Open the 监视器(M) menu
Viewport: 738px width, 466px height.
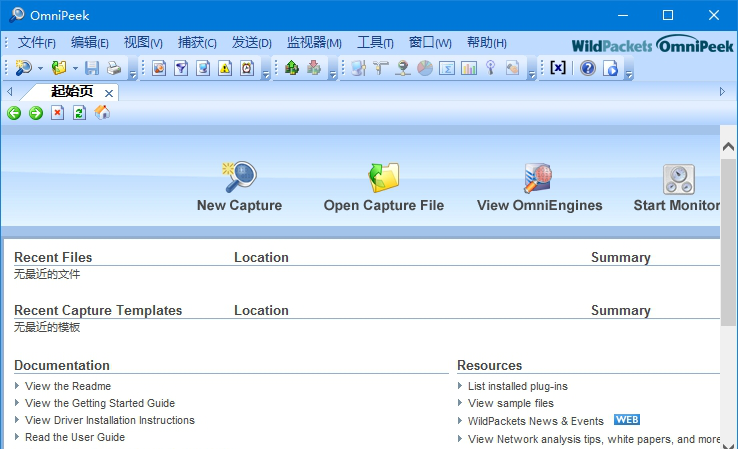click(314, 43)
